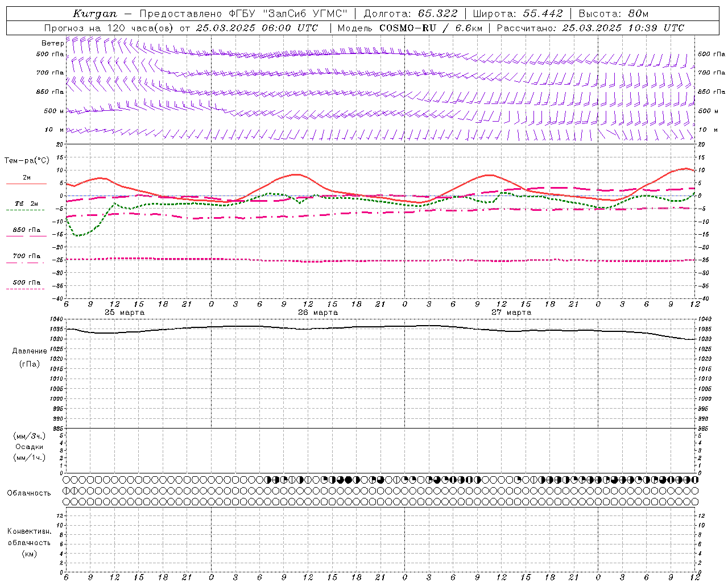Click the "(мм/3ч.)" precipitation unit label
The image size is (728, 582).
point(30,436)
